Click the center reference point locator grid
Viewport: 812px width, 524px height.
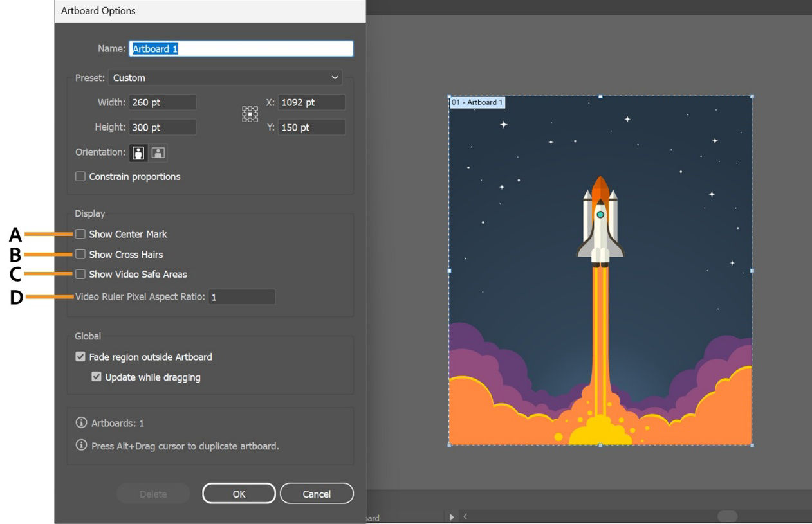pos(250,113)
